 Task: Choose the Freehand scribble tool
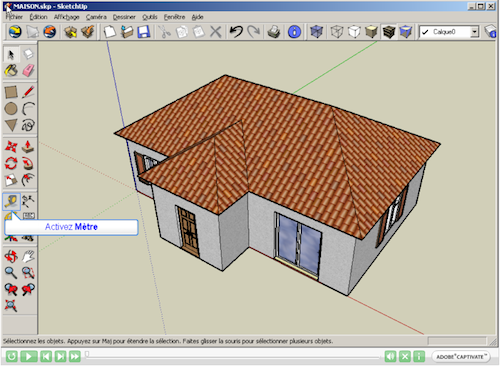[28, 125]
